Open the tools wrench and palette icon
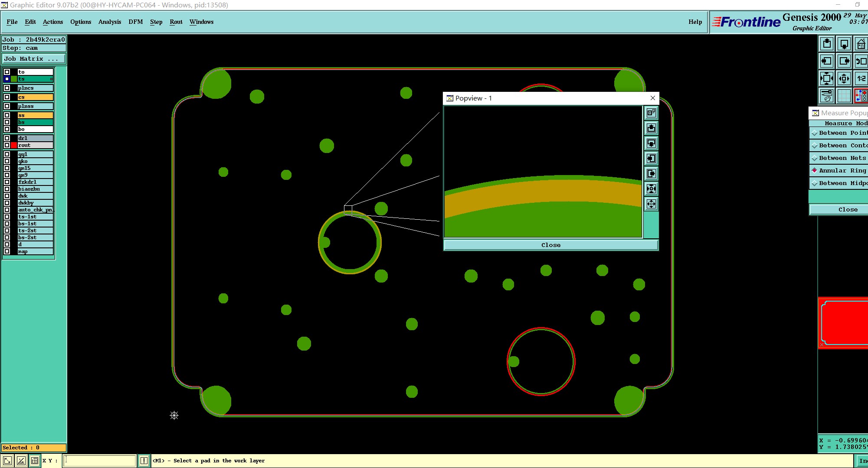 pyautogui.click(x=827, y=95)
